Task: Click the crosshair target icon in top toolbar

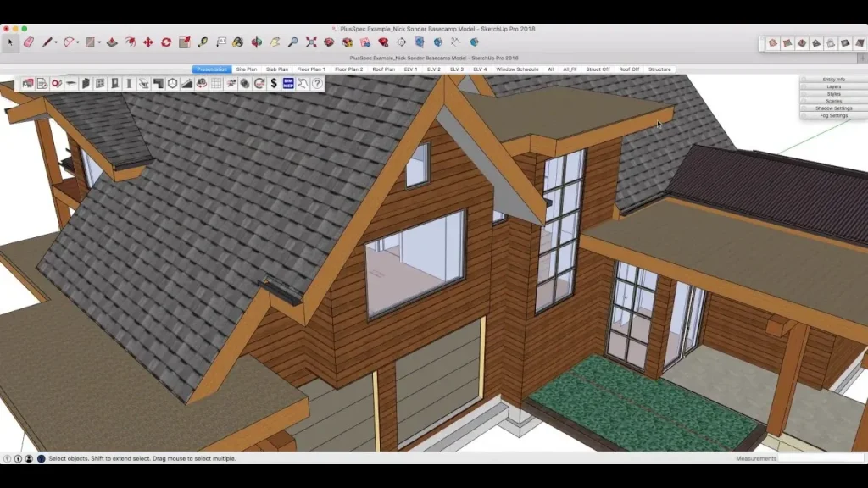Action: pyautogui.click(x=401, y=42)
